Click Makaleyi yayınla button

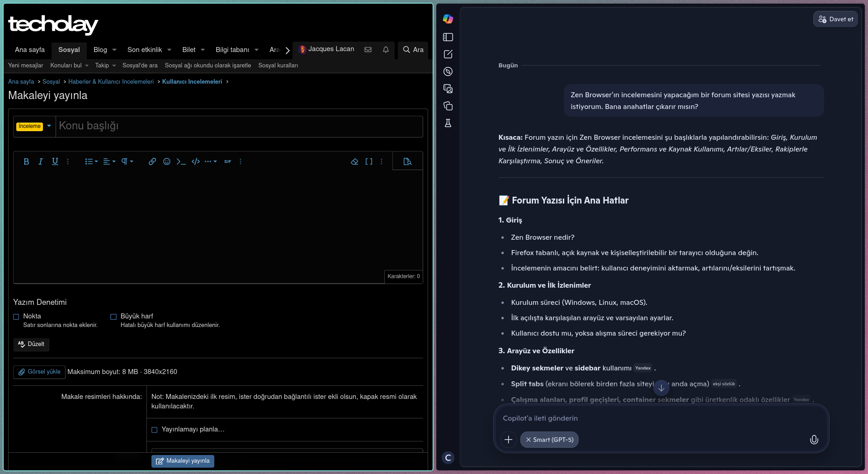tap(183, 461)
